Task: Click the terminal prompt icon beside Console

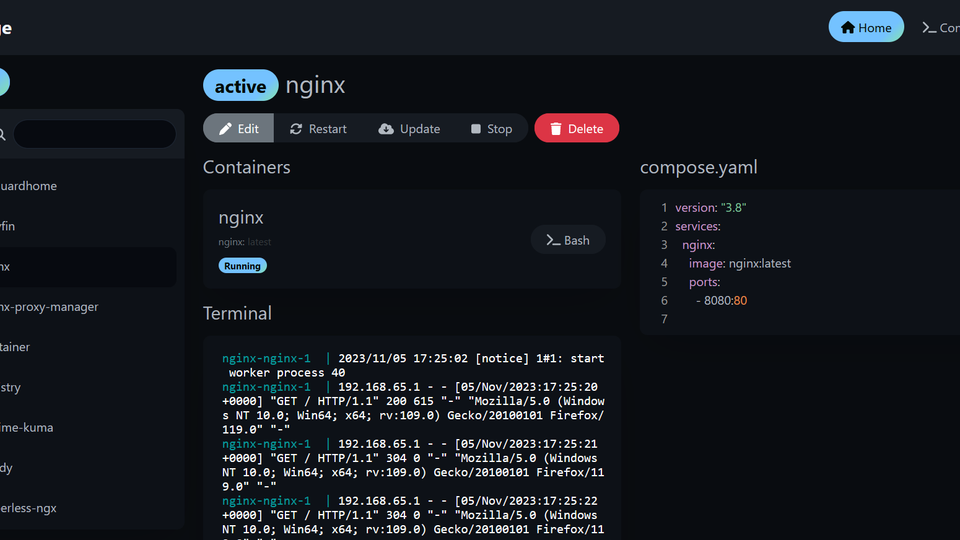Action: click(x=929, y=28)
